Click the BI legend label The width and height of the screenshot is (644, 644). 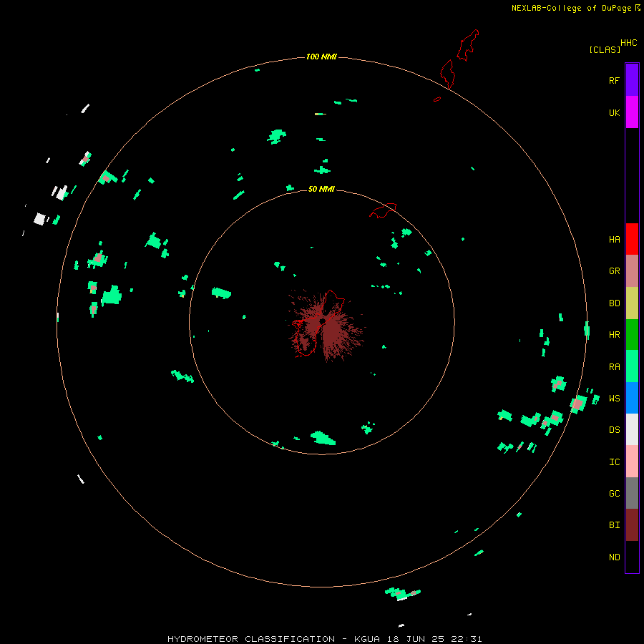tap(614, 525)
